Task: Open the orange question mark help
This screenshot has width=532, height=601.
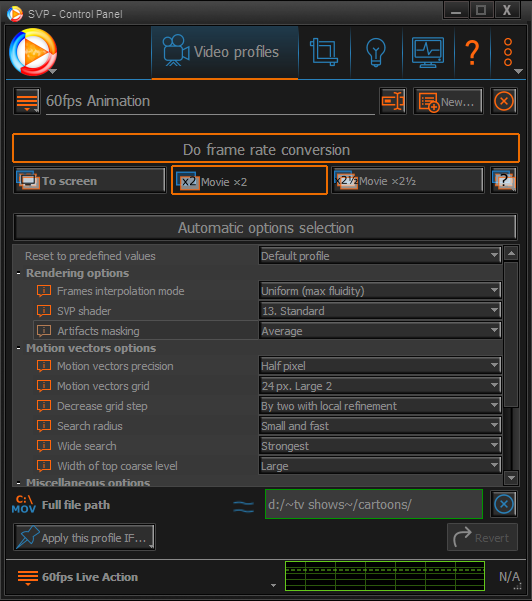Action: pyautogui.click(x=472, y=53)
